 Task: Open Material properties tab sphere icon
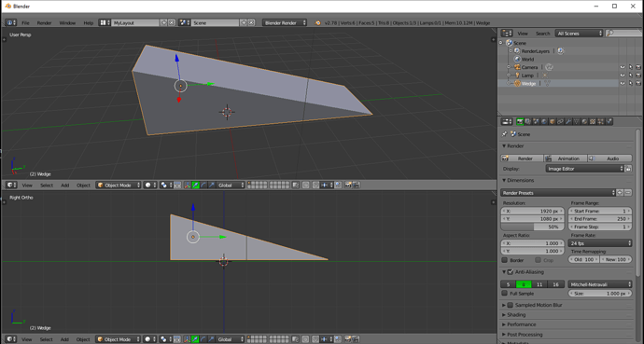coord(585,122)
